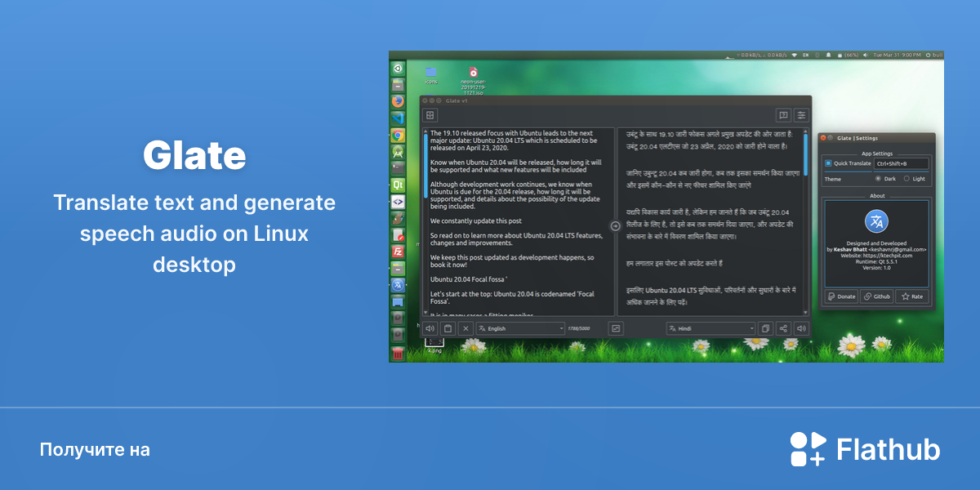Select the neon-user ISO file on desktop

click(472, 80)
